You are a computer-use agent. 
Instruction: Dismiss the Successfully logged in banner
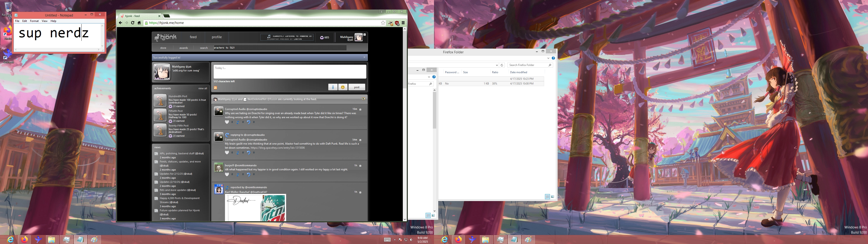pos(364,57)
